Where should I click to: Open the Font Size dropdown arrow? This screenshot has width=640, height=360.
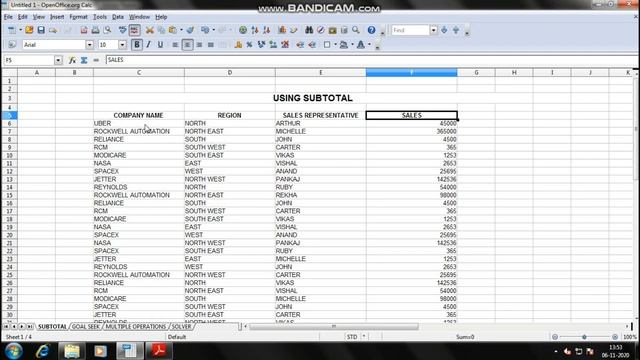122,44
